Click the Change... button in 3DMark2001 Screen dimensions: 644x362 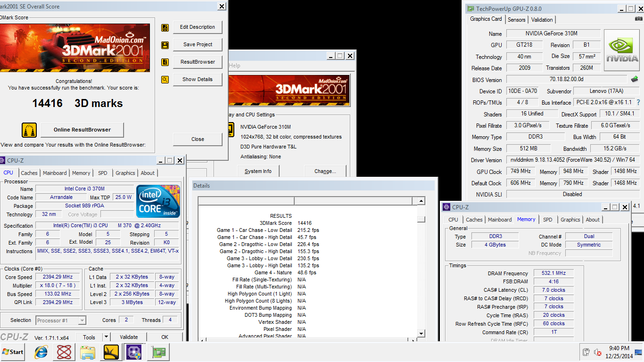coord(325,171)
